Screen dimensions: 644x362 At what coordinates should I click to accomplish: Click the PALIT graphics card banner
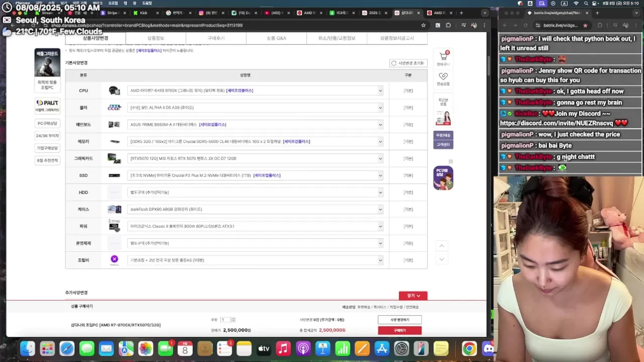47,106
